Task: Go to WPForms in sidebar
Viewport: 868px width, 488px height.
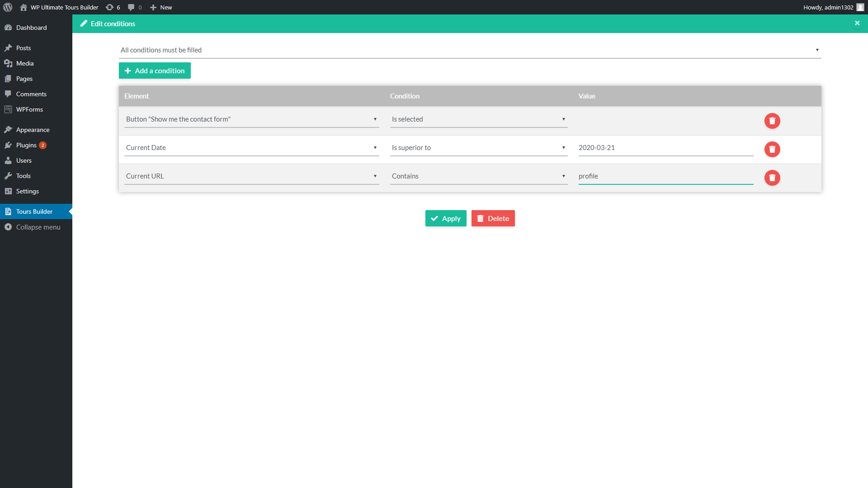Action: point(29,109)
